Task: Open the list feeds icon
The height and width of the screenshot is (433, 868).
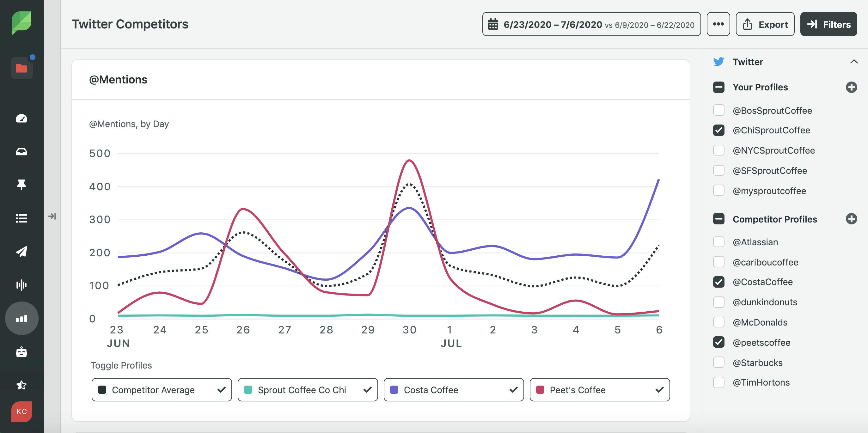Action: [x=21, y=218]
